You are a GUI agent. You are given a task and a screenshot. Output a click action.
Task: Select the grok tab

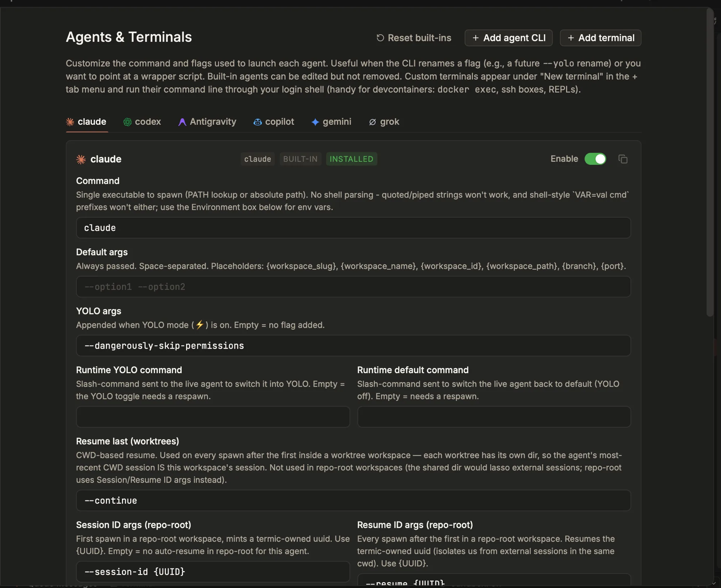pos(384,122)
